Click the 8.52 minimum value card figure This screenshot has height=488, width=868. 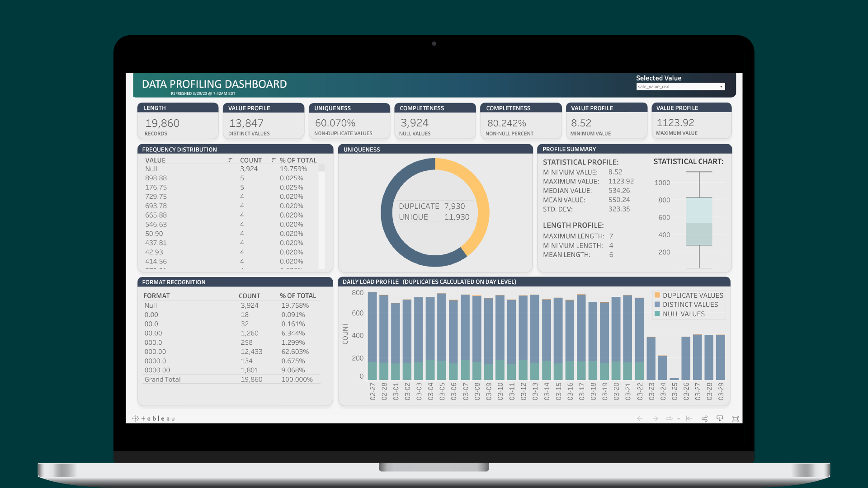[581, 123]
